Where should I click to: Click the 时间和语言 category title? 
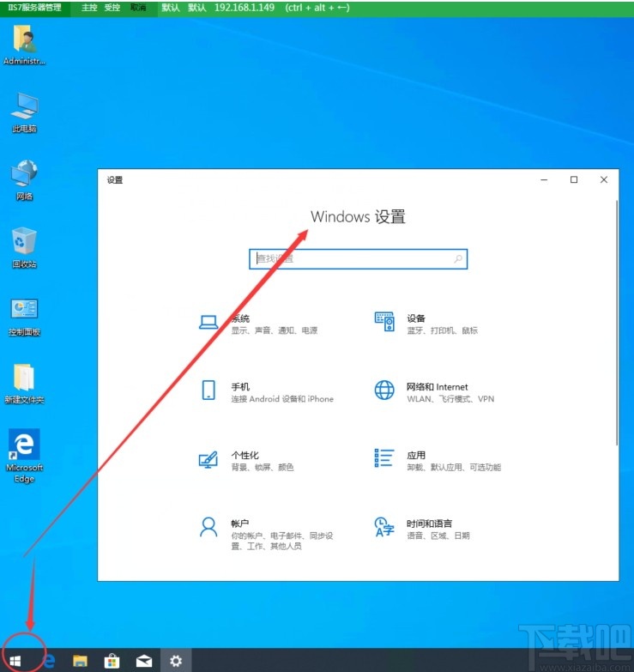429,524
